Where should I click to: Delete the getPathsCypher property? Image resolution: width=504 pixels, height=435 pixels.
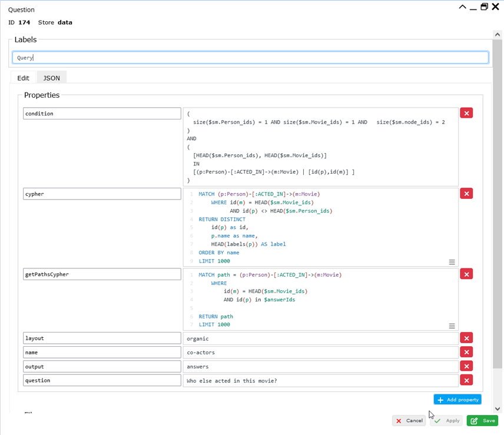coord(466,274)
